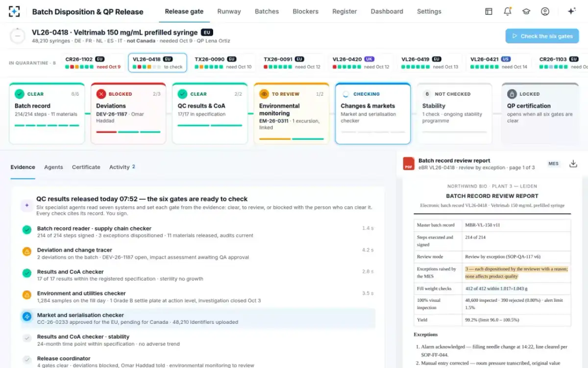Click warning icon for Environment and utilities checker
Viewport: 588px width, 368px height.
coord(27,295)
